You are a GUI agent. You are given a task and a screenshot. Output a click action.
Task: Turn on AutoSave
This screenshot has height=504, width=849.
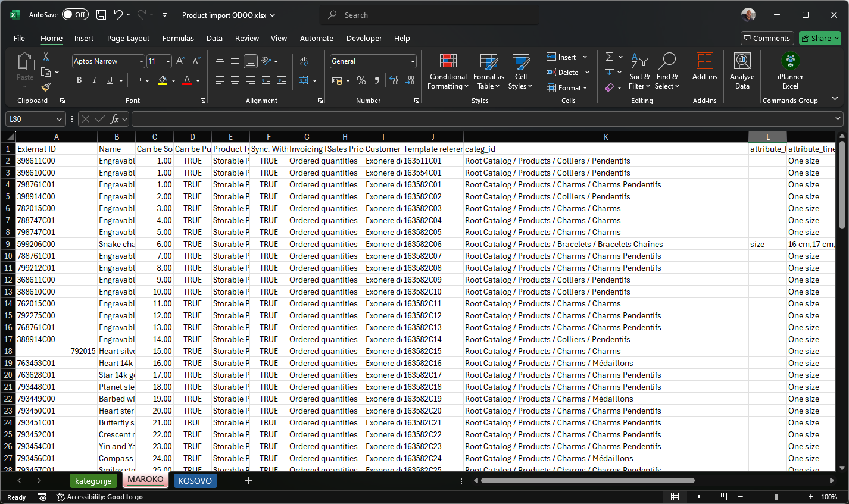click(x=75, y=14)
